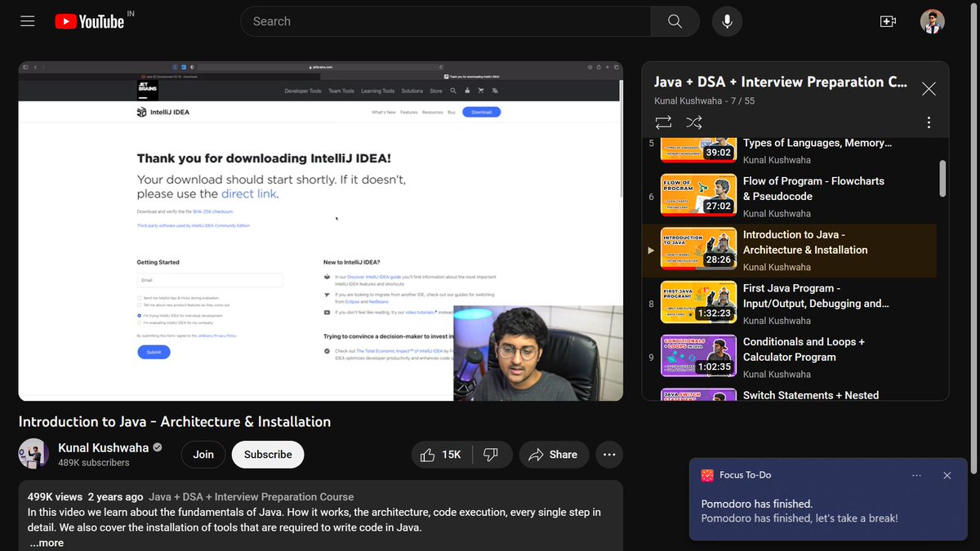The width and height of the screenshot is (980, 551).
Task: Click the 499K views text
Action: coord(55,496)
